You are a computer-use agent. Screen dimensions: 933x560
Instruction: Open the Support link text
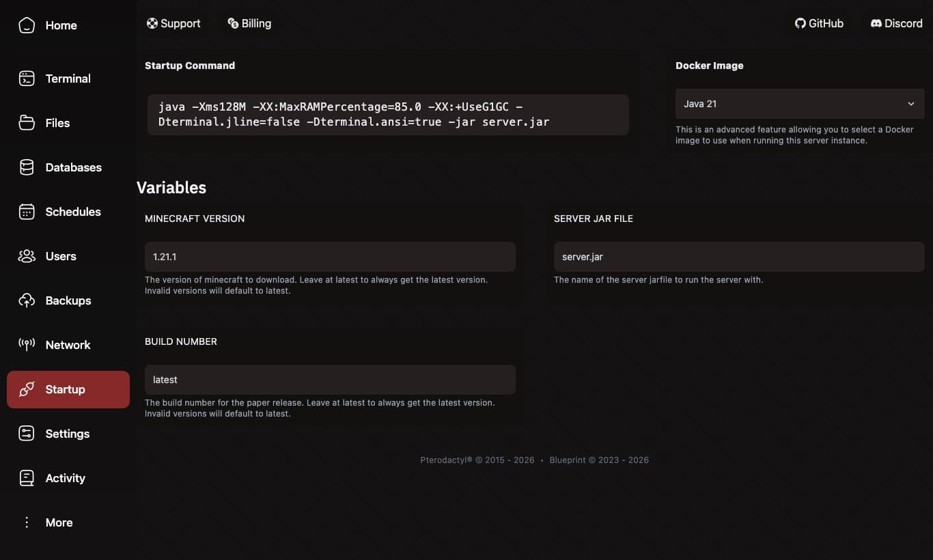(x=180, y=23)
